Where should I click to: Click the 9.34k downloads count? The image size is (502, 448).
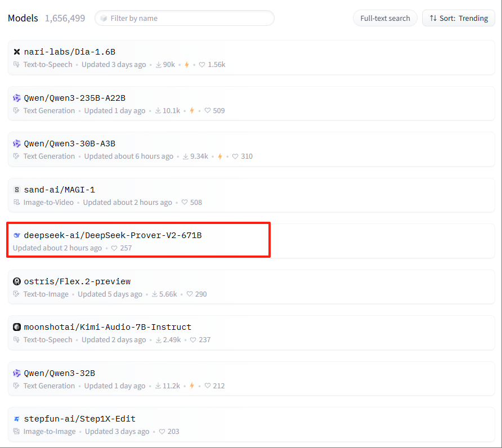(199, 156)
